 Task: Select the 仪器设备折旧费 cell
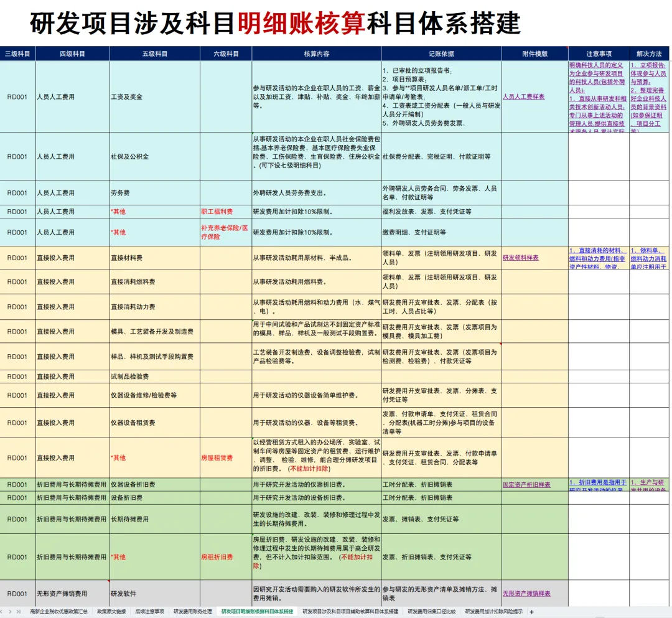(x=155, y=485)
